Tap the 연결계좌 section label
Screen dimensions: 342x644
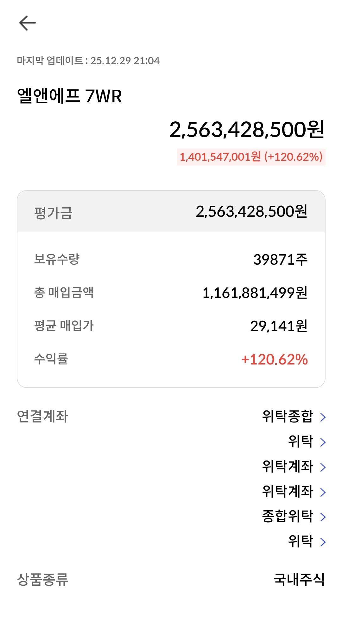[42, 416]
